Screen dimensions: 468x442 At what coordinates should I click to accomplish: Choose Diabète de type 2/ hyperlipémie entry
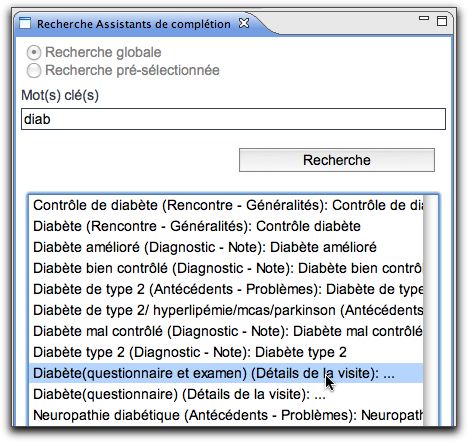point(226,310)
